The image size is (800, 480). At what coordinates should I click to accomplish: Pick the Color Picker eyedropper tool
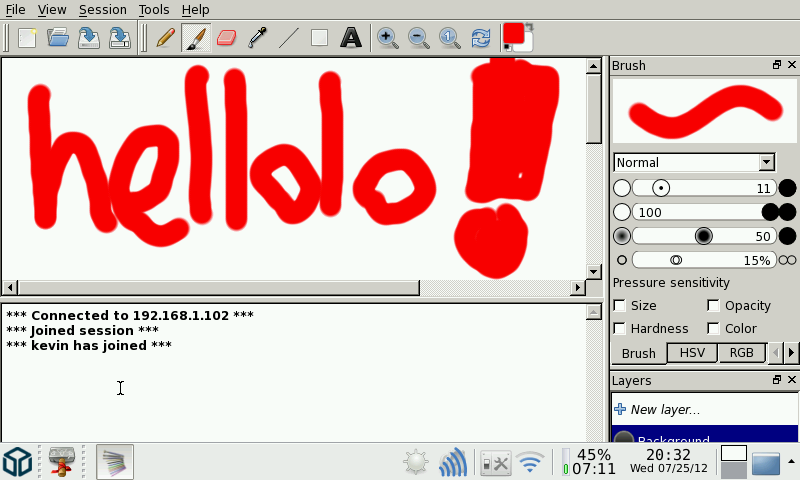pyautogui.click(x=257, y=38)
